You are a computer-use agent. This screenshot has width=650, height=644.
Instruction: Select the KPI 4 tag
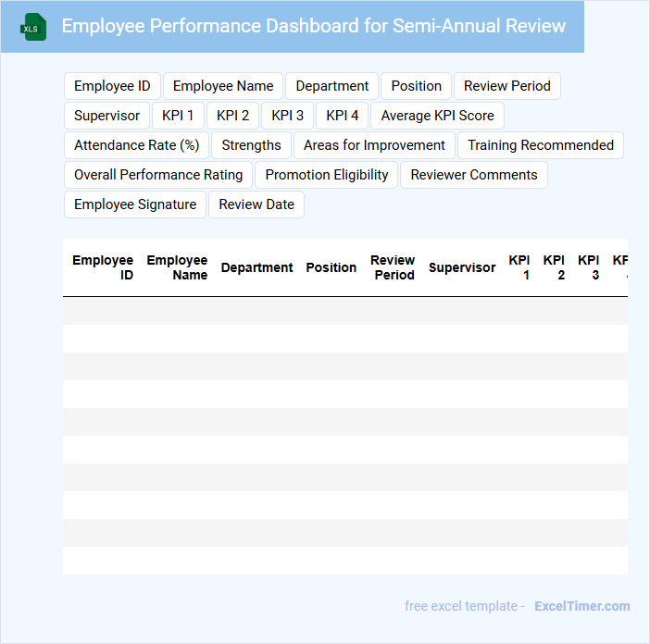pyautogui.click(x=343, y=116)
